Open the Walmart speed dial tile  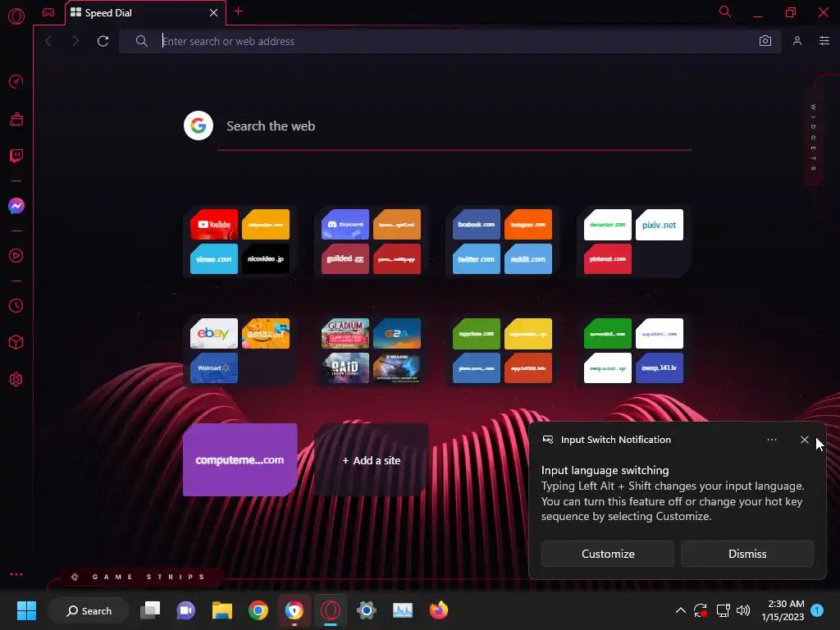pos(214,367)
